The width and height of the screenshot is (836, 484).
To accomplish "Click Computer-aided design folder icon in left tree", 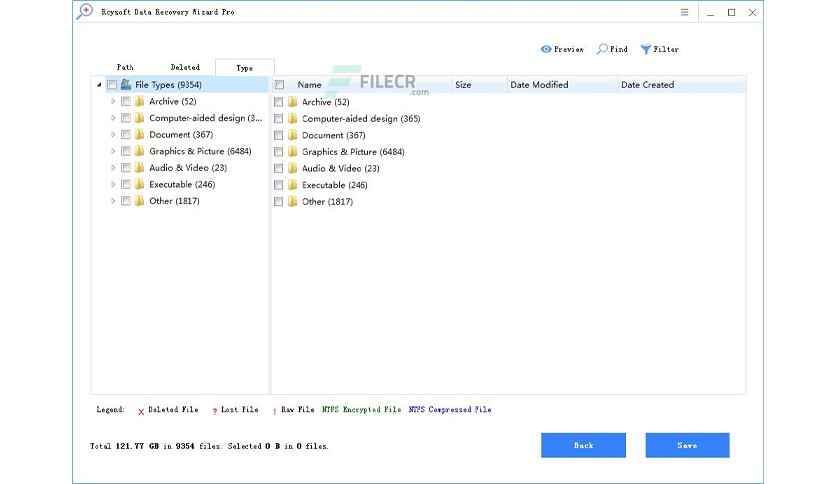I will point(140,118).
